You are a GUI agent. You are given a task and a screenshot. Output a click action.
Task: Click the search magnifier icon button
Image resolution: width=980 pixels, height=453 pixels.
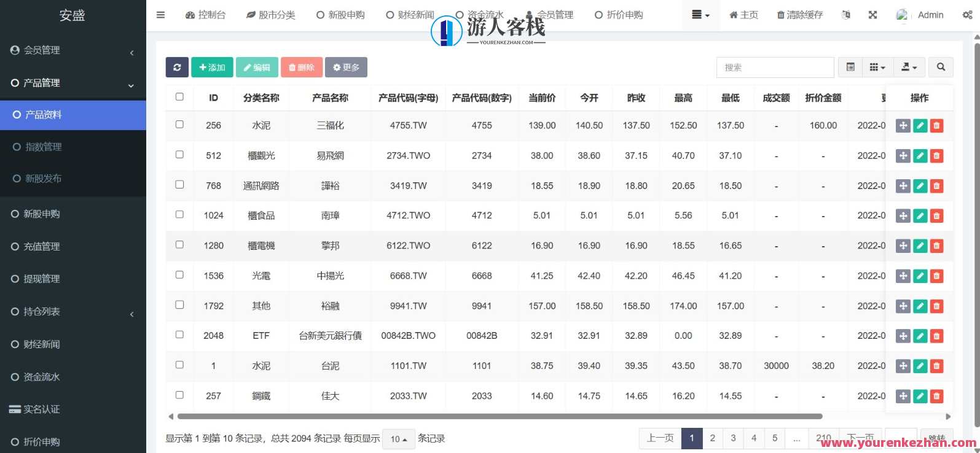(941, 68)
